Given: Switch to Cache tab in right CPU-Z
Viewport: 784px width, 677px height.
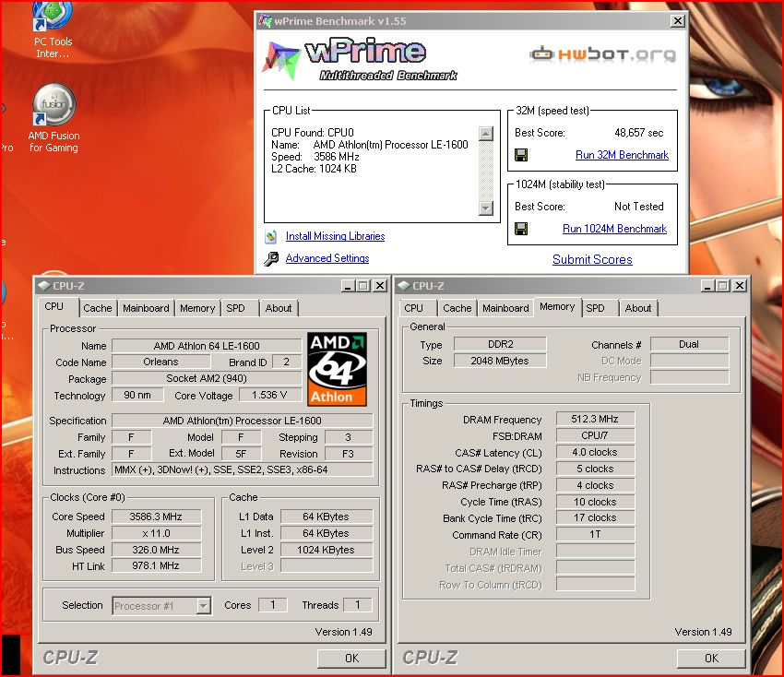Looking at the screenshot, I should click(457, 308).
